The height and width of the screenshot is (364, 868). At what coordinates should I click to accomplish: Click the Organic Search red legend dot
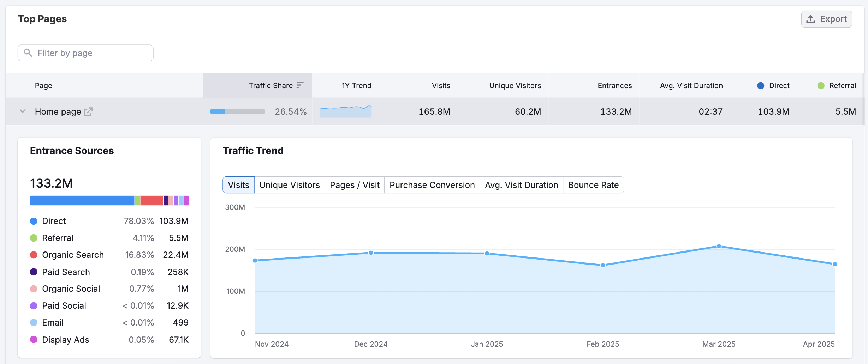[34, 255]
